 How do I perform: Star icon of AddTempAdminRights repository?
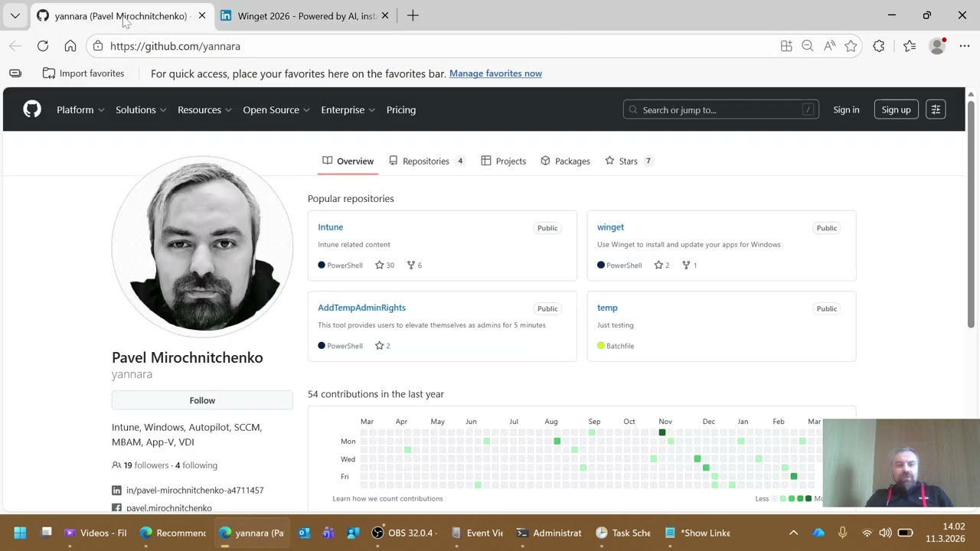(x=379, y=346)
